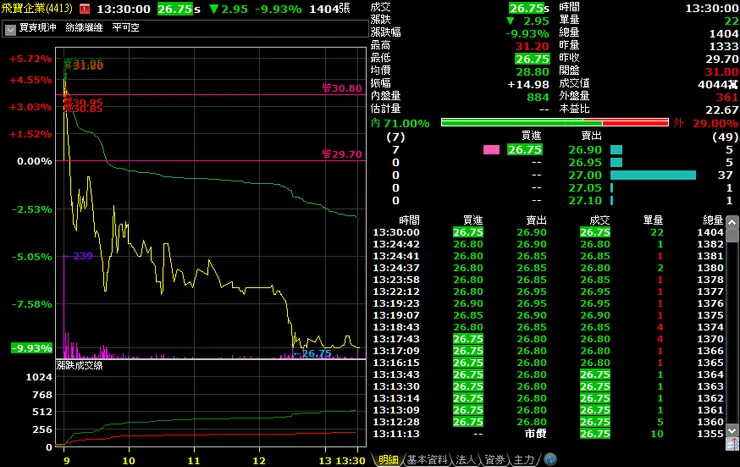Viewport: 740px width, 467px height.
Task: Click the 買進 header in order book
Action: coord(531,136)
